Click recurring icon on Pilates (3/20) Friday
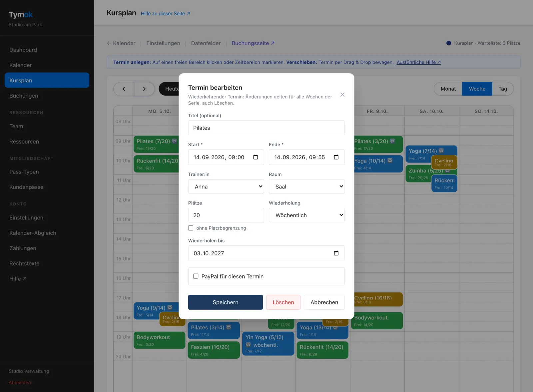The height and width of the screenshot is (392, 533). click(392, 141)
